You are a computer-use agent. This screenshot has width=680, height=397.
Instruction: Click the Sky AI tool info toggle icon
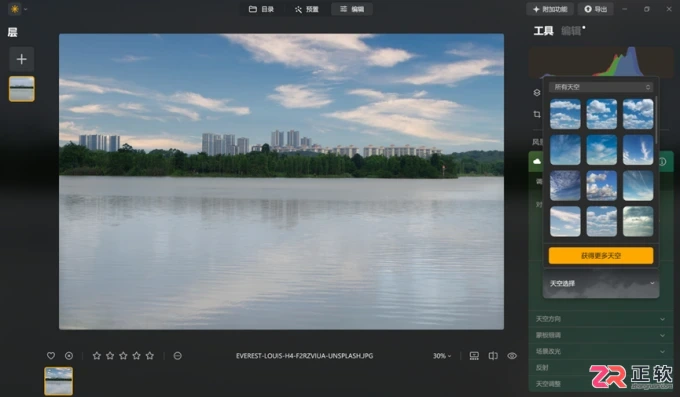click(x=662, y=162)
